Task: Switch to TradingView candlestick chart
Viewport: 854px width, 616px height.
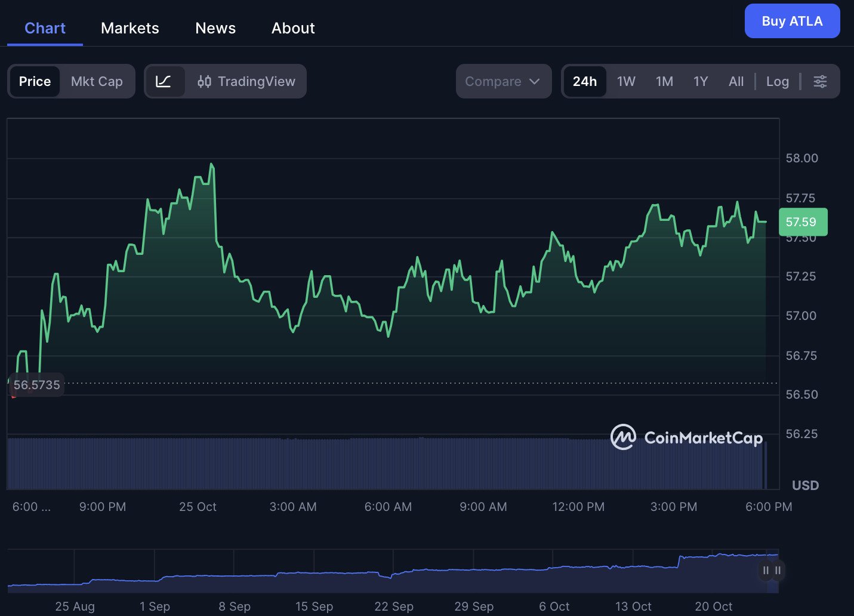Action: (x=246, y=81)
